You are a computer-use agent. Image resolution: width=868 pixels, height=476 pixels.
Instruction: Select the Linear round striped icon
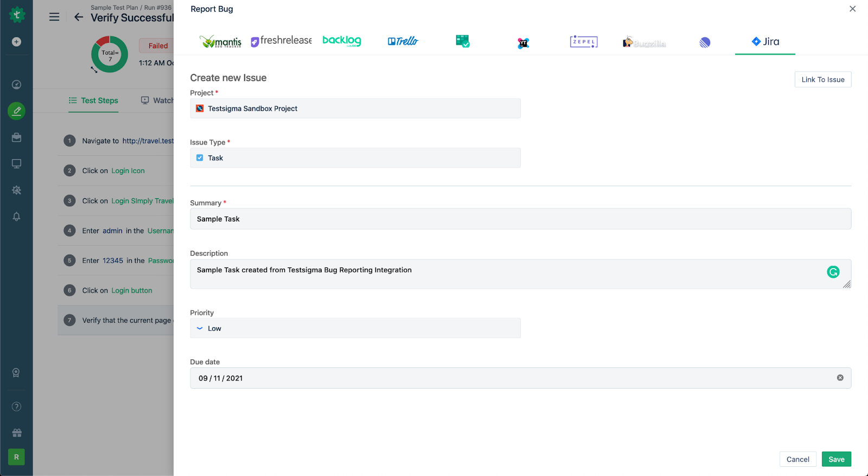[x=705, y=42]
